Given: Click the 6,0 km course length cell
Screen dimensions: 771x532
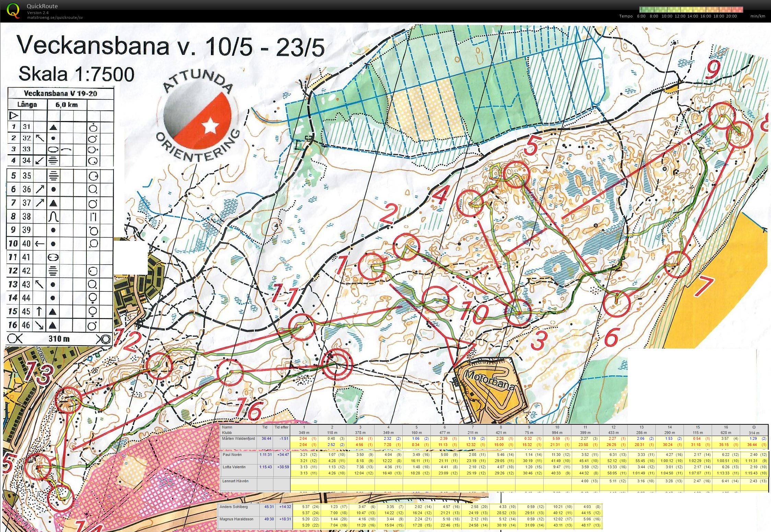Looking at the screenshot, I should pyautogui.click(x=67, y=105).
